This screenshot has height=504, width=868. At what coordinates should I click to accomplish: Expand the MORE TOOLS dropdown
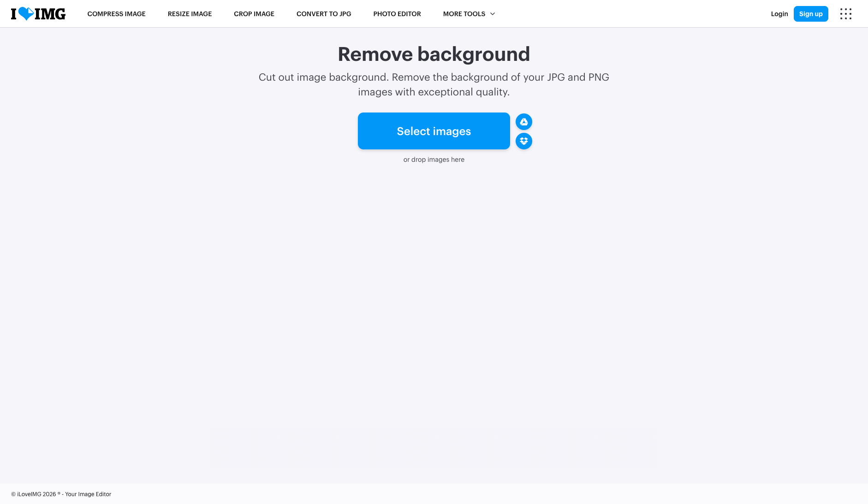(x=469, y=14)
